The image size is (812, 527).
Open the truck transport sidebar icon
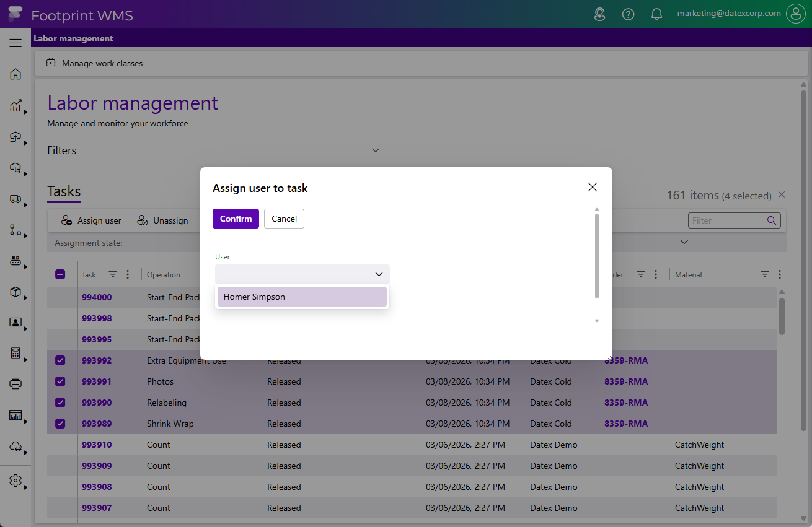[15, 199]
